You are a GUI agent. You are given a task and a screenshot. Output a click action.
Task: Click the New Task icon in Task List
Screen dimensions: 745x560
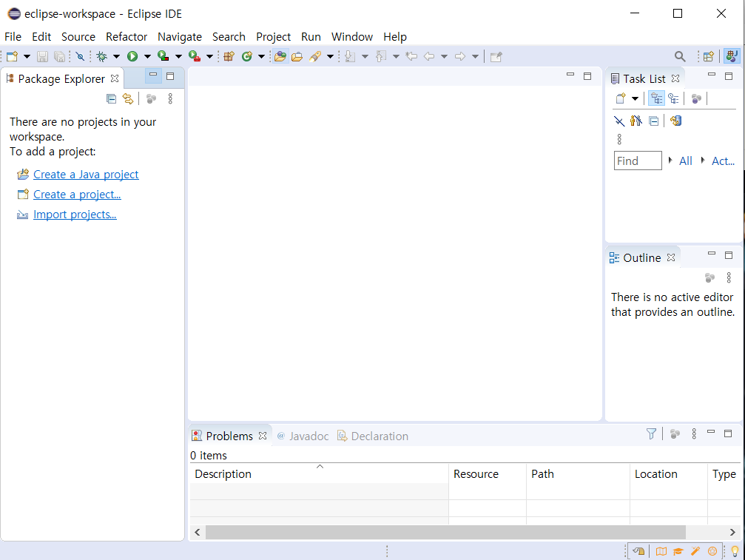621,98
